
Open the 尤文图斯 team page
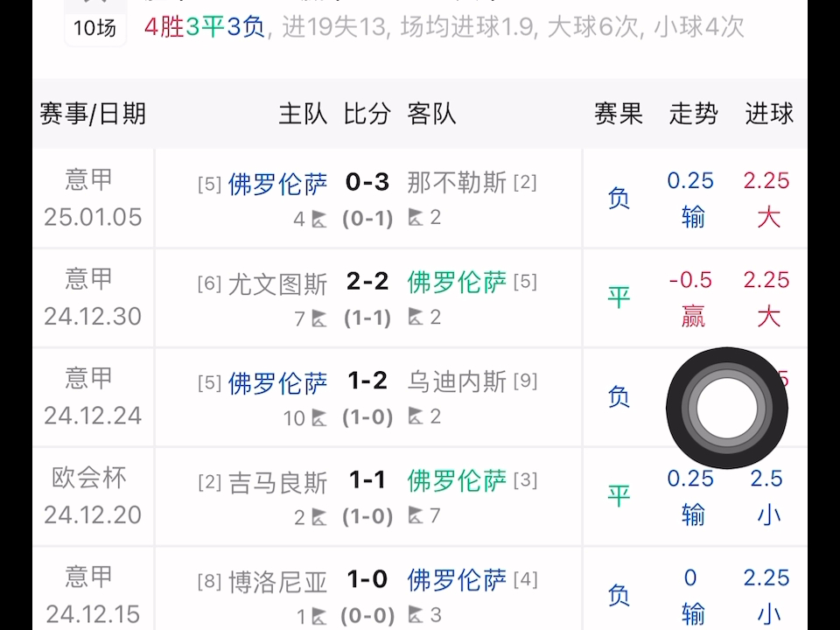click(279, 283)
